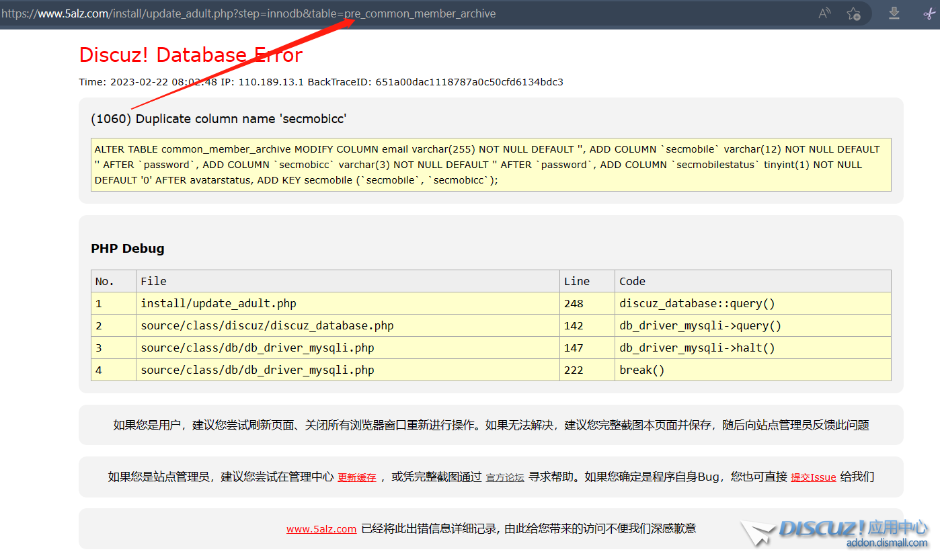Click the scissors screenshot icon
Viewport: 940px width, 560px height.
[x=929, y=13]
